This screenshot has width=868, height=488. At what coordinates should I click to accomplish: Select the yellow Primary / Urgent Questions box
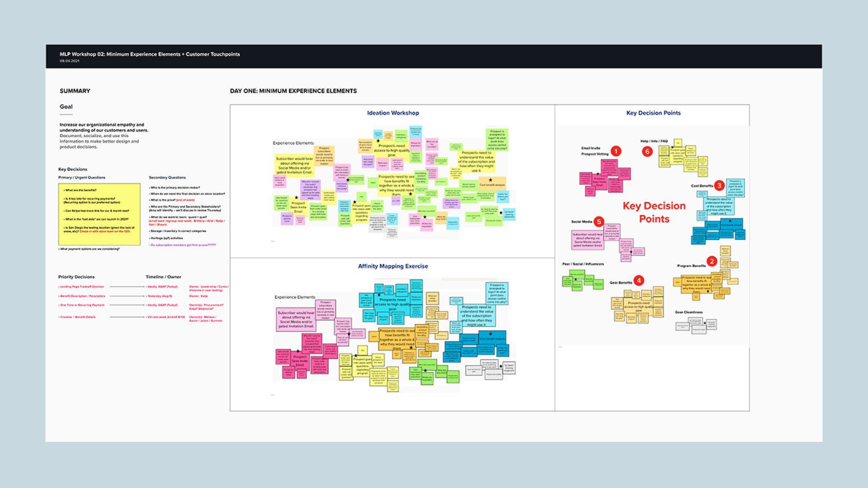tap(99, 215)
